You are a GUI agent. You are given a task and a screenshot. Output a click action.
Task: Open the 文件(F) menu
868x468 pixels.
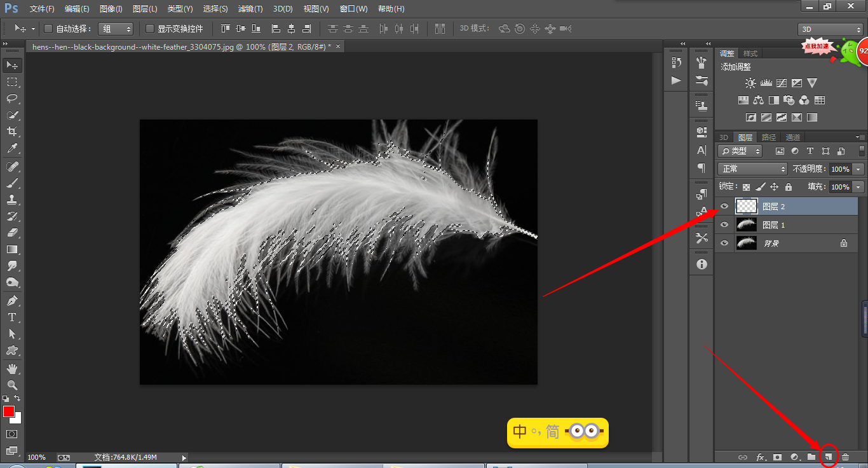(x=42, y=9)
